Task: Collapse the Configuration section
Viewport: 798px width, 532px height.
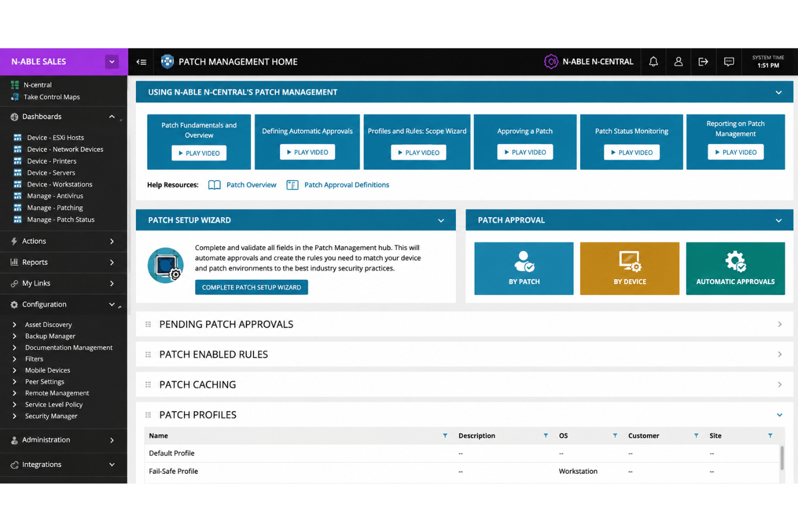Action: (x=112, y=305)
